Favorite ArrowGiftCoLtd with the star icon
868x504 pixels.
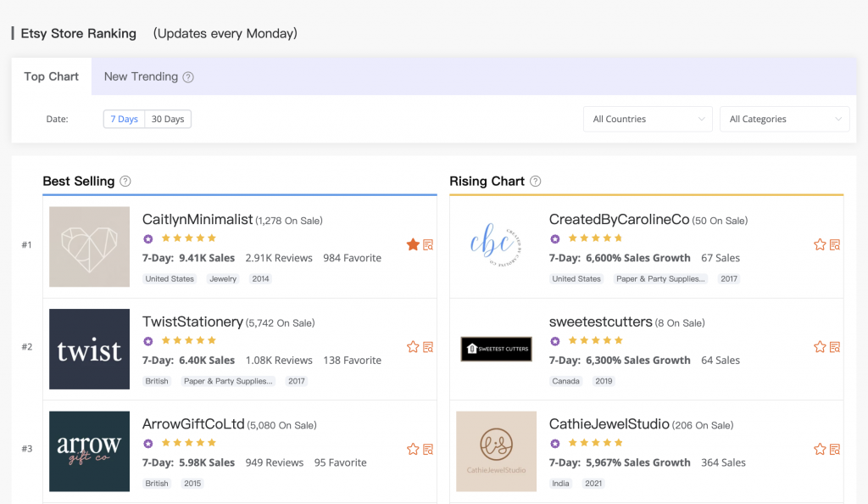pyautogui.click(x=413, y=449)
